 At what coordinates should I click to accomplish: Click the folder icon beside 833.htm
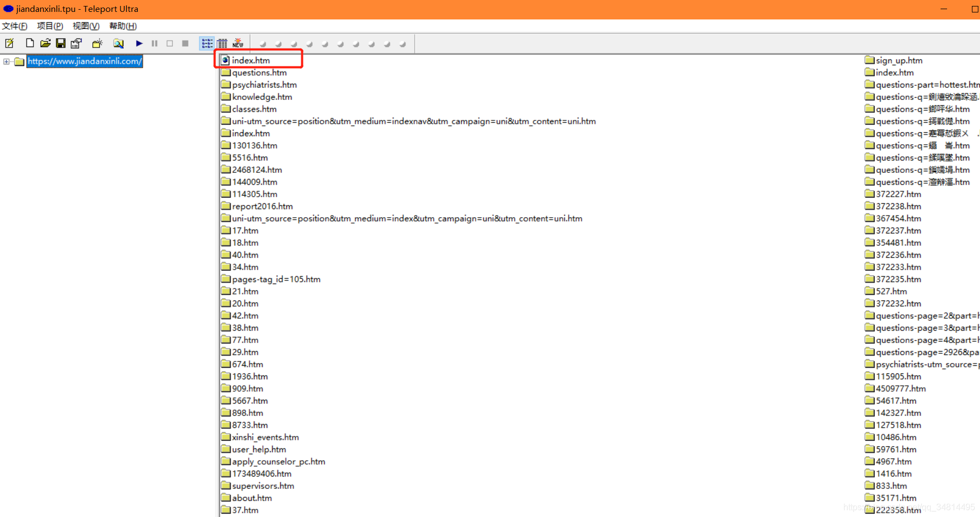[869, 486]
